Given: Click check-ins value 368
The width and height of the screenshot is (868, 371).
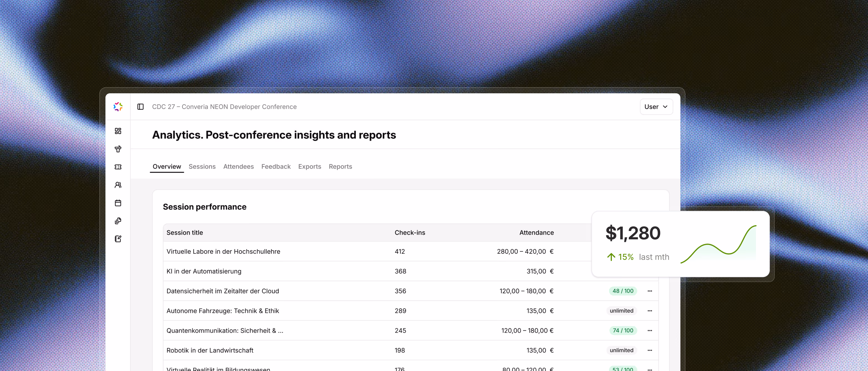Looking at the screenshot, I should click(x=400, y=272).
